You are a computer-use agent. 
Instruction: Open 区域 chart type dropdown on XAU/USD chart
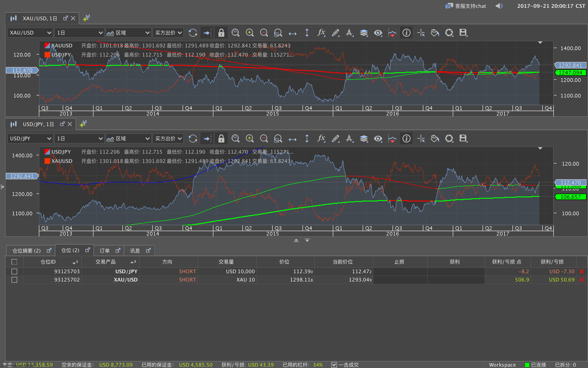pos(129,33)
